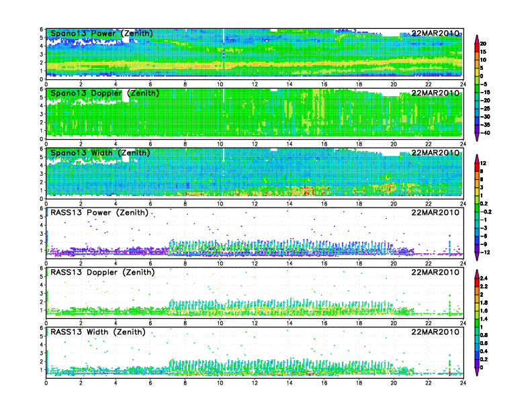Click y-axis tick '6' of Spano13 Power plot
The image size is (532, 411).
42,29
